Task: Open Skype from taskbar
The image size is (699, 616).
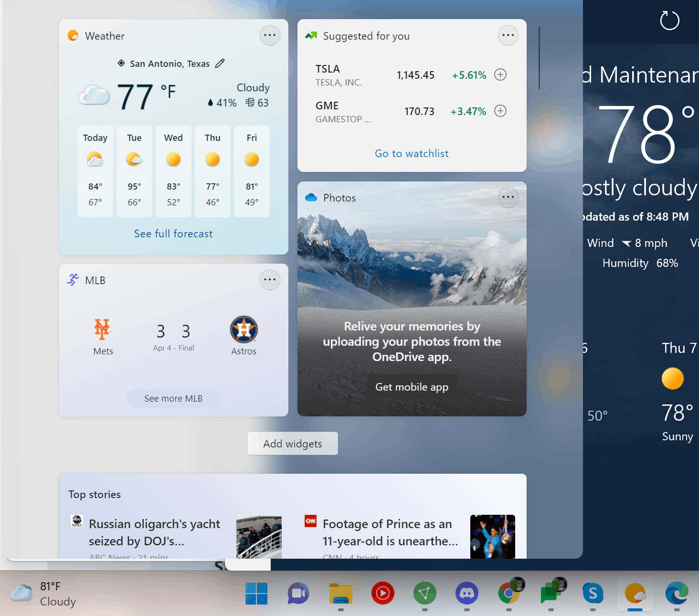Action: [x=593, y=594]
